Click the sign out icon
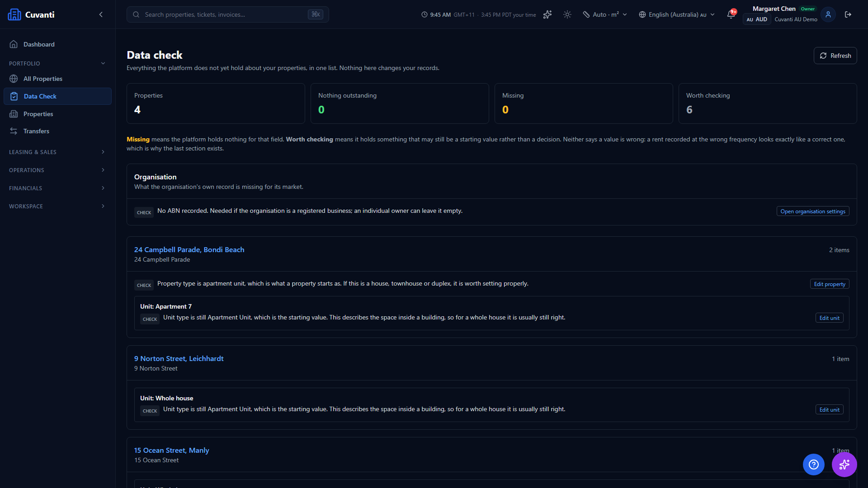The height and width of the screenshot is (488, 868). click(x=848, y=14)
